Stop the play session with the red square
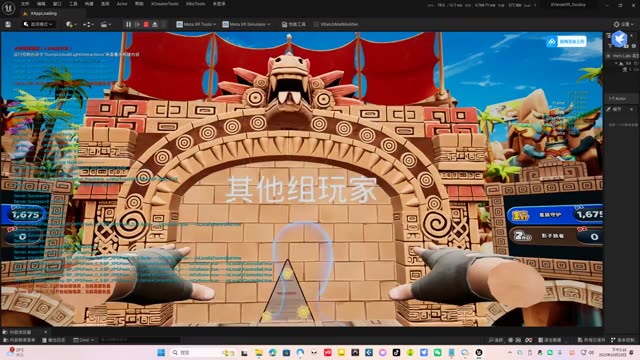This screenshot has height=360, width=640. (x=146, y=24)
